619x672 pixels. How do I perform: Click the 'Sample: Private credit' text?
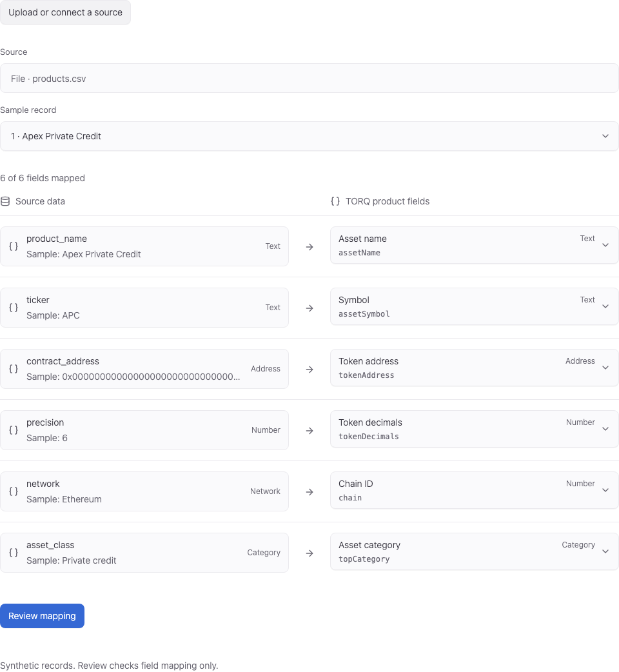point(72,560)
